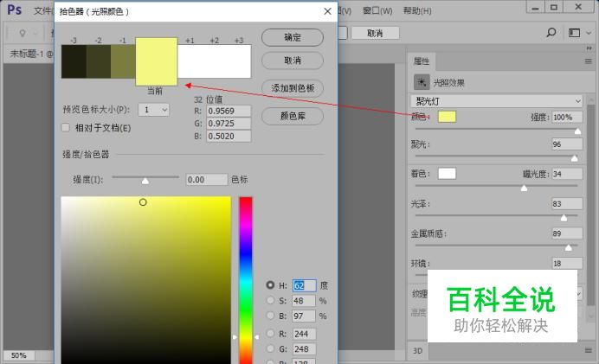
Task: Click the 环境 field showing 18
Action: pos(567,263)
